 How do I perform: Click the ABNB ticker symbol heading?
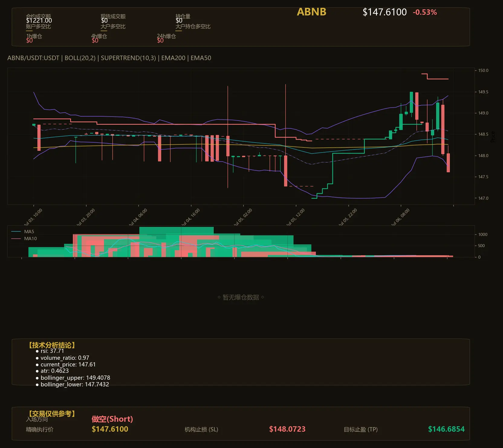[x=311, y=12]
